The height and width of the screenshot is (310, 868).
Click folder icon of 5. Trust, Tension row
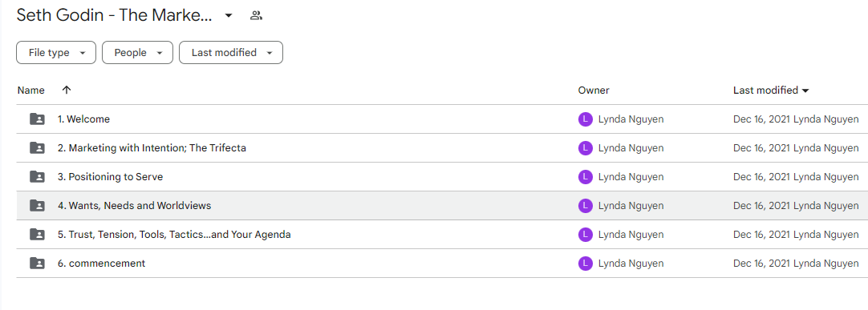click(x=37, y=234)
